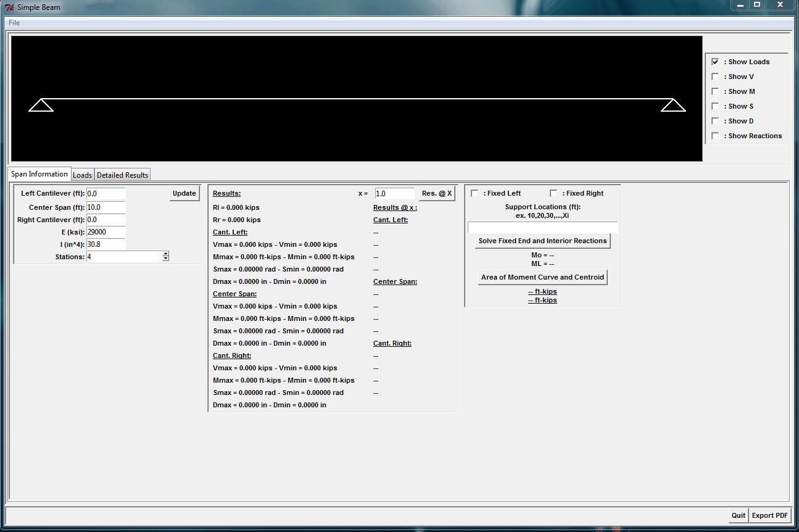799x532 pixels.
Task: Check the Fixed Left checkbox
Action: click(x=474, y=193)
